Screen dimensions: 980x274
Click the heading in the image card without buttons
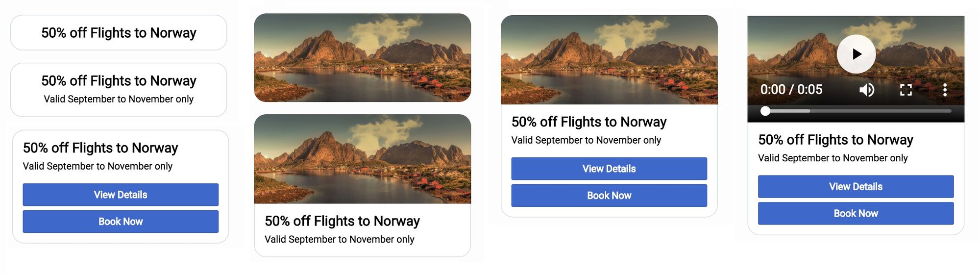(x=342, y=221)
